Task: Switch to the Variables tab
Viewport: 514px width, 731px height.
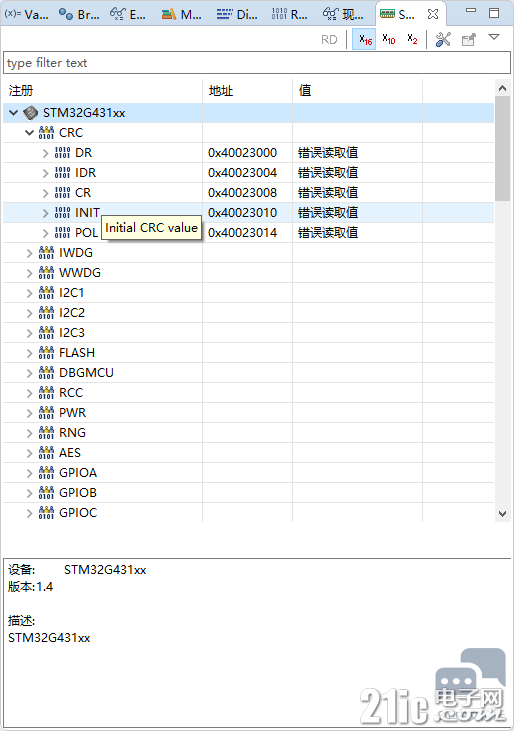Action: [x=27, y=14]
